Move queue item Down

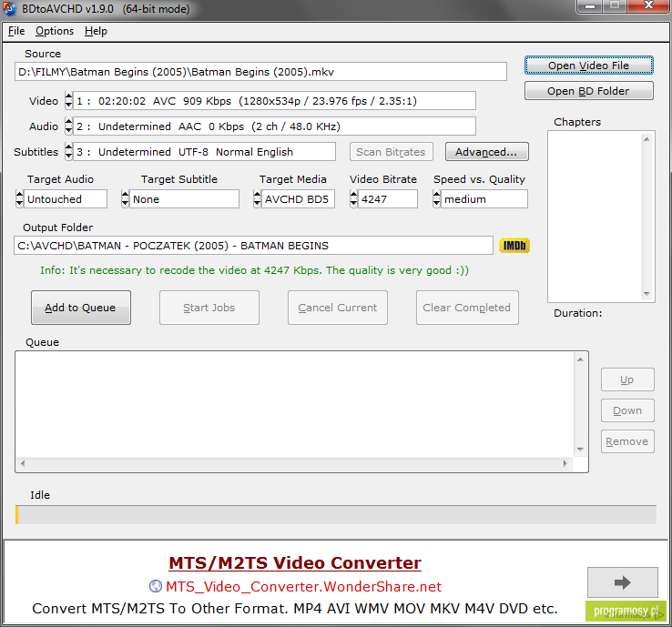(627, 410)
